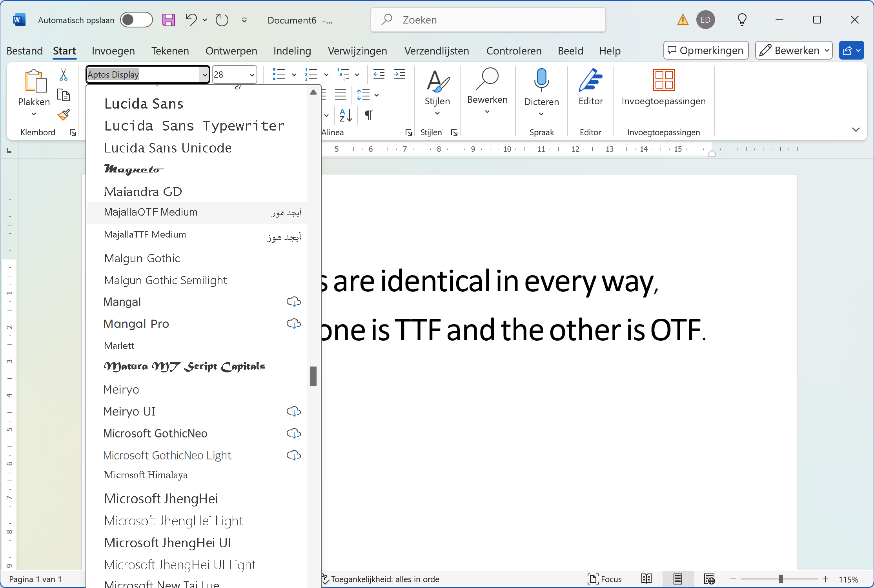Viewport: 874px width, 588px height.
Task: Check Toegankelijkheid status
Action: point(380,579)
